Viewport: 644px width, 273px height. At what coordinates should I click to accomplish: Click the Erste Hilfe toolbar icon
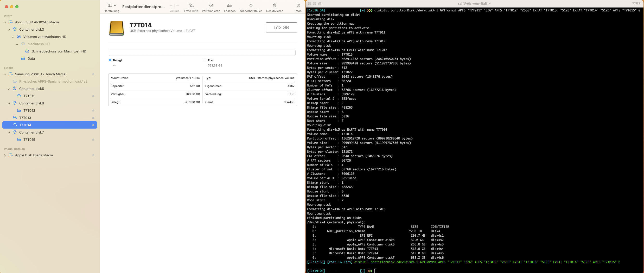pos(191,5)
